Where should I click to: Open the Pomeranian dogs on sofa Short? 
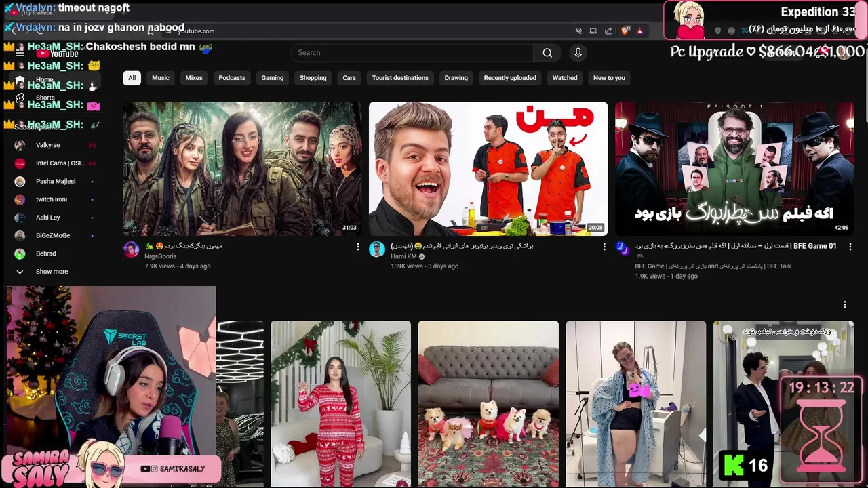(x=488, y=404)
